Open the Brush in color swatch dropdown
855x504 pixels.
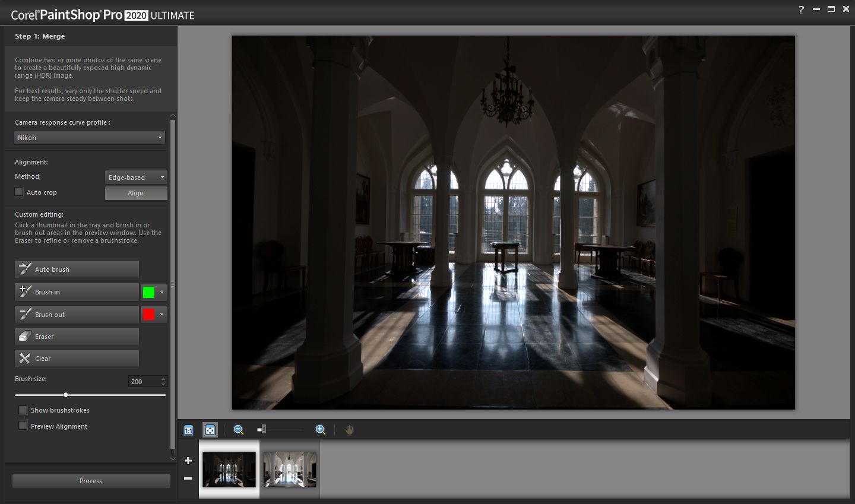coord(161,291)
